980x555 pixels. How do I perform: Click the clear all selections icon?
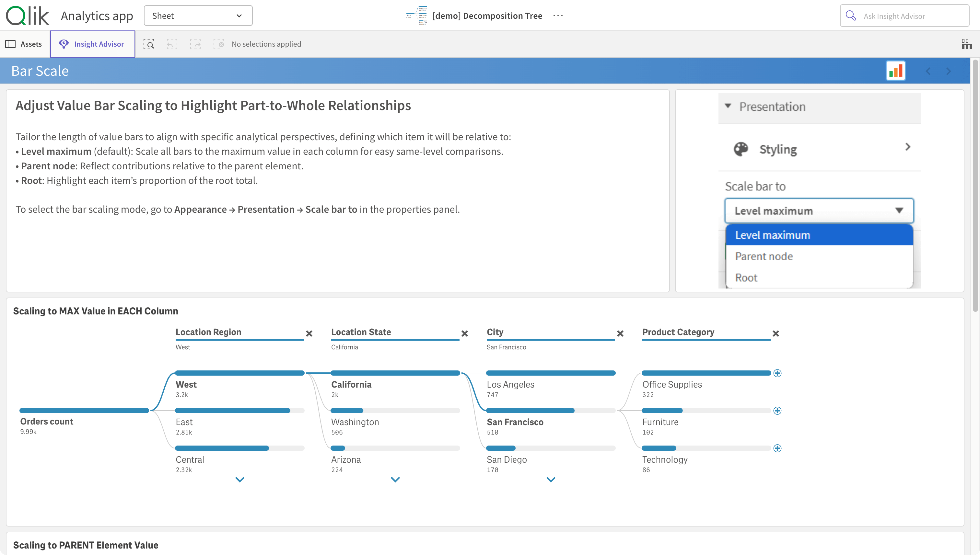coord(218,44)
